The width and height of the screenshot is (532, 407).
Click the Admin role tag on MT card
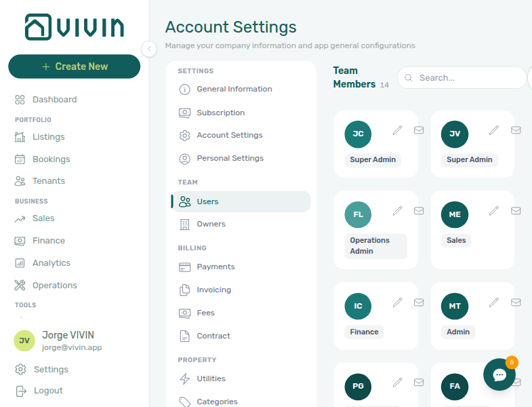click(458, 332)
